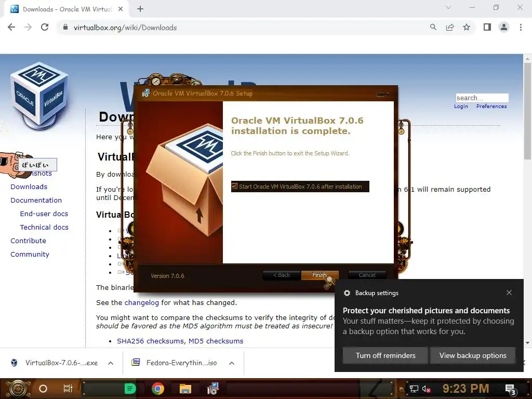Open the Start menu gear-themed button

pos(17,389)
